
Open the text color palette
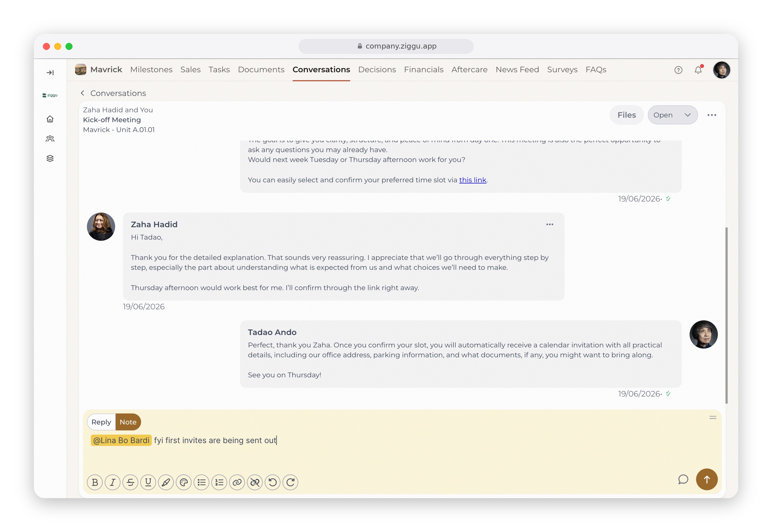tap(184, 482)
